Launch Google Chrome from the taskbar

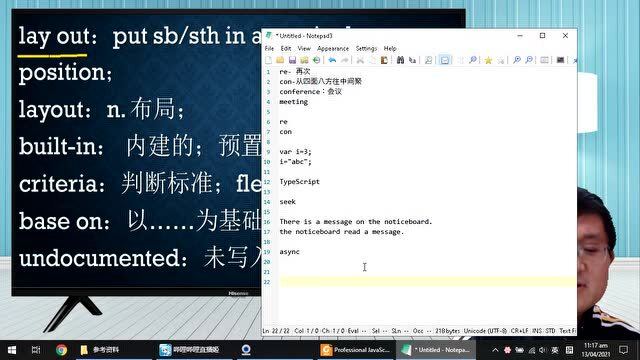click(x=62, y=350)
